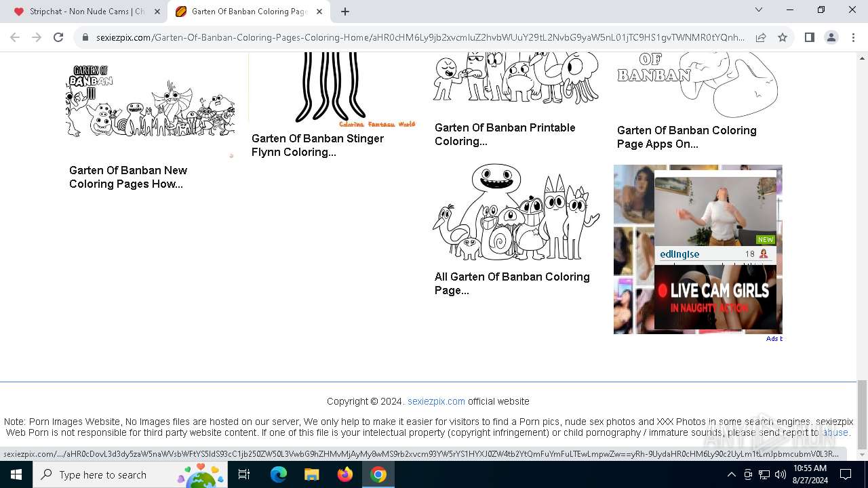
Task: Go back to the previous page
Action: pos(15,37)
